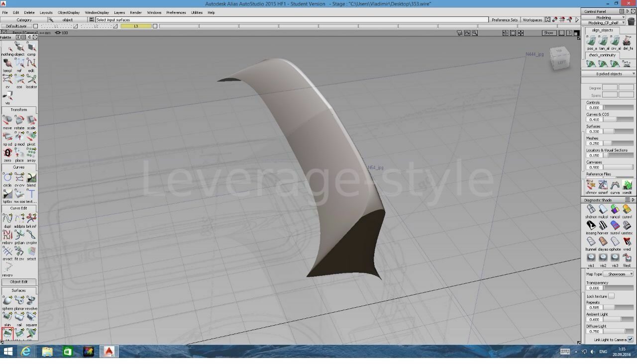Click the Show button in viewport
This screenshot has width=637, height=364.
pyautogui.click(x=548, y=33)
